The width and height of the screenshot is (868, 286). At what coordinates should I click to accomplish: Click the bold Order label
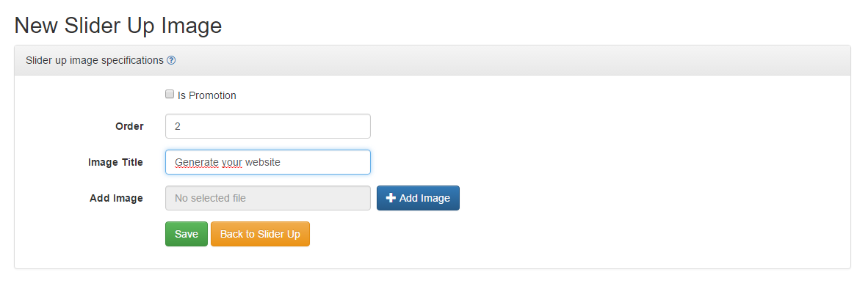coord(129,126)
